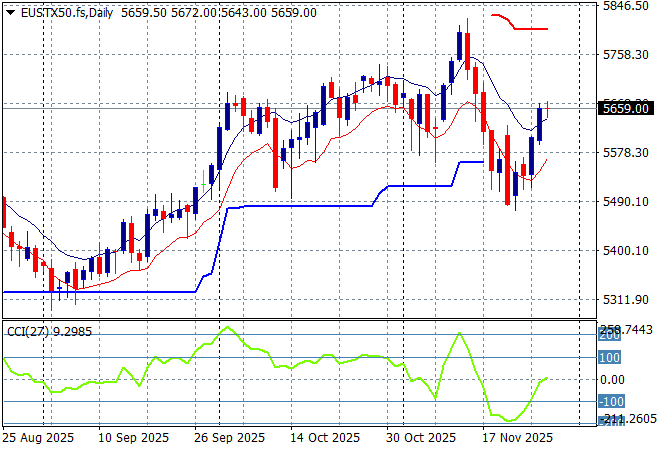Screen dimensions: 660x450
Task: Open the chart menu triangle beside EUSTX50.fs
Action: pos(11,13)
